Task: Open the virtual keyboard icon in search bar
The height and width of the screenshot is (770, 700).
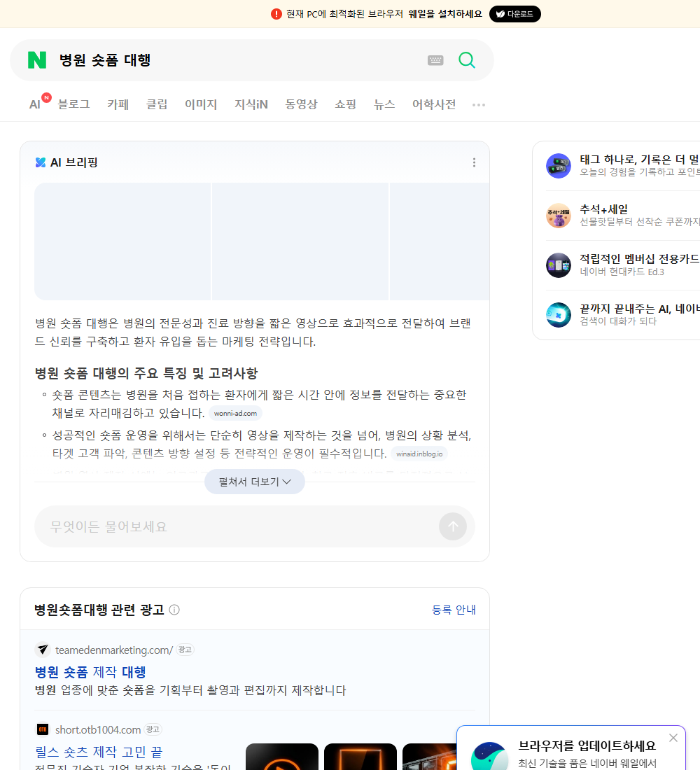Action: point(435,60)
